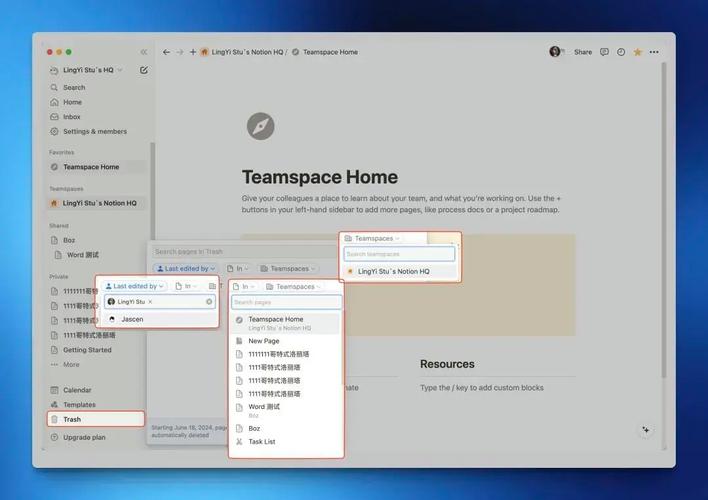Choose Teamspace Home in the page list popup

286,323
